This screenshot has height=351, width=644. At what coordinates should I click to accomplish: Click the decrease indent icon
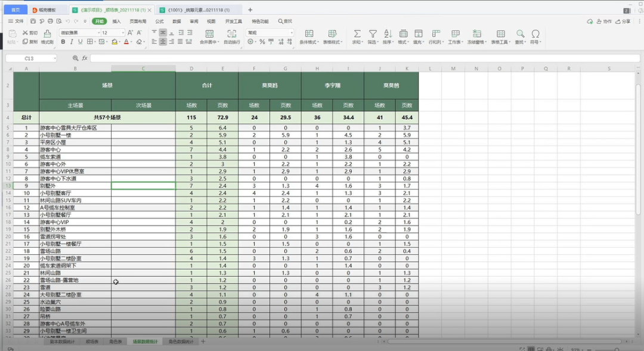click(x=181, y=32)
